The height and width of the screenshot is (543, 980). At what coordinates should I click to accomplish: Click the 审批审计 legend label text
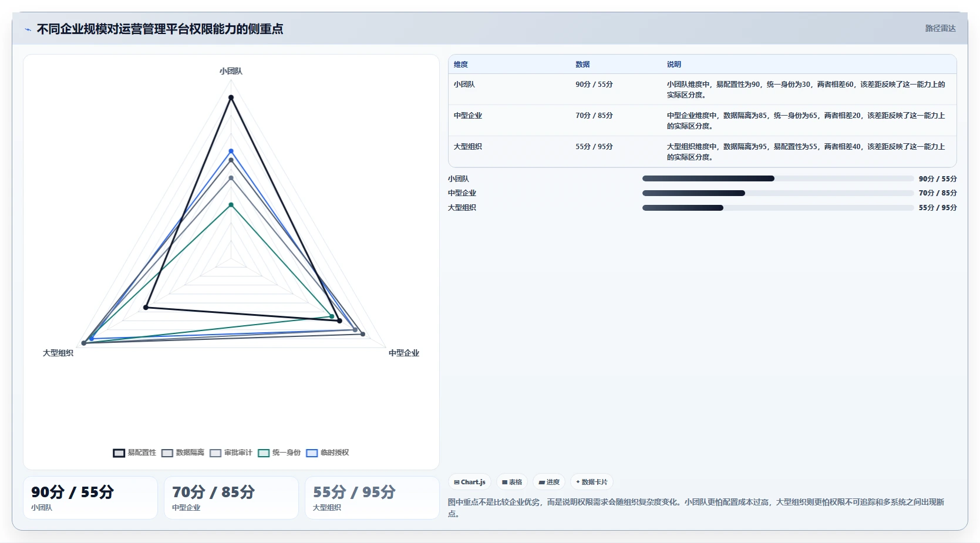[238, 453]
